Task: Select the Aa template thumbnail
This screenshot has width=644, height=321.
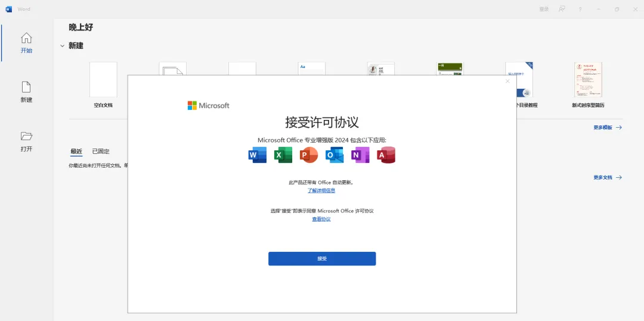Action: coord(311,69)
